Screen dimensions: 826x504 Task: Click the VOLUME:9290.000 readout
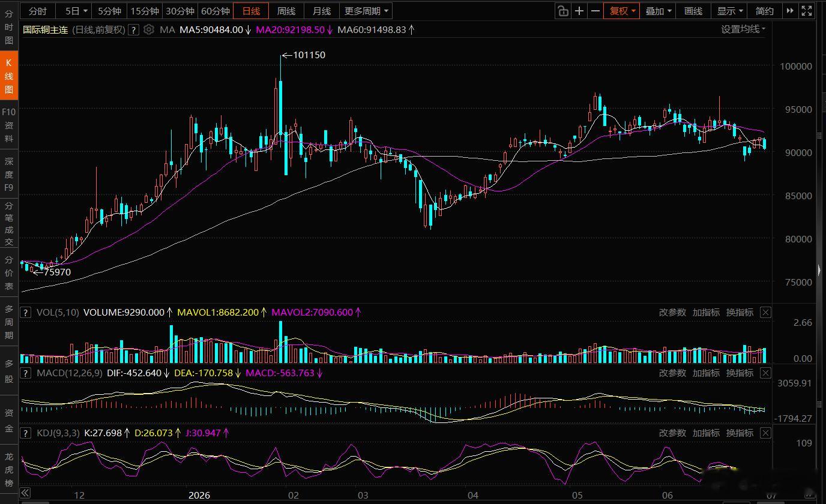tap(124, 312)
